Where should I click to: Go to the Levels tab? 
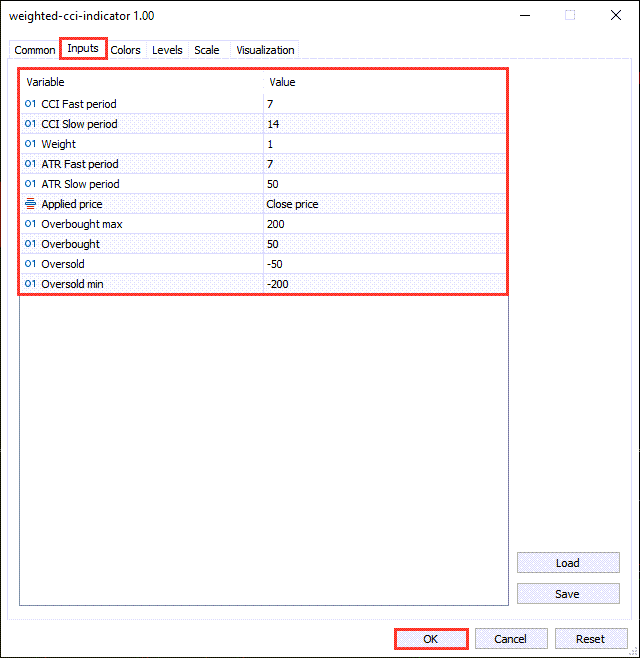pyautogui.click(x=167, y=50)
